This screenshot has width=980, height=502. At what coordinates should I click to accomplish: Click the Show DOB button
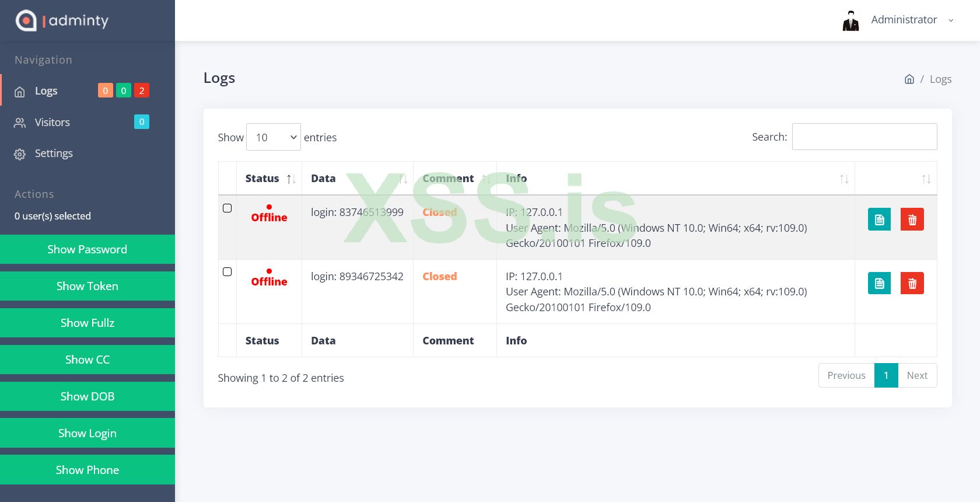(87, 396)
